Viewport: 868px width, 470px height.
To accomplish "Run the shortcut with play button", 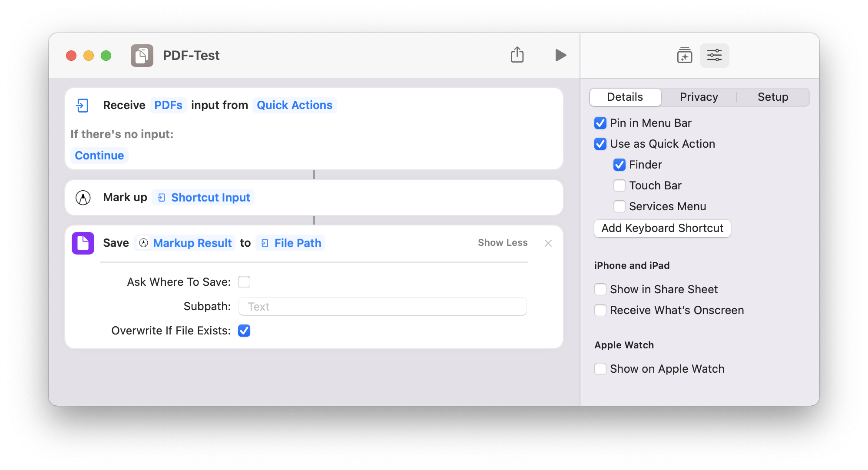I will [560, 55].
